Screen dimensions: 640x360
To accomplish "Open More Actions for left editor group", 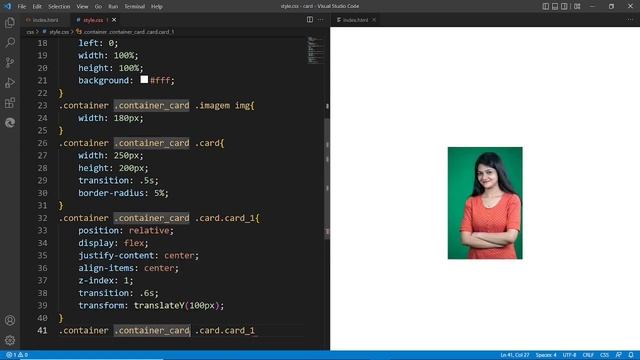I will coord(321,20).
